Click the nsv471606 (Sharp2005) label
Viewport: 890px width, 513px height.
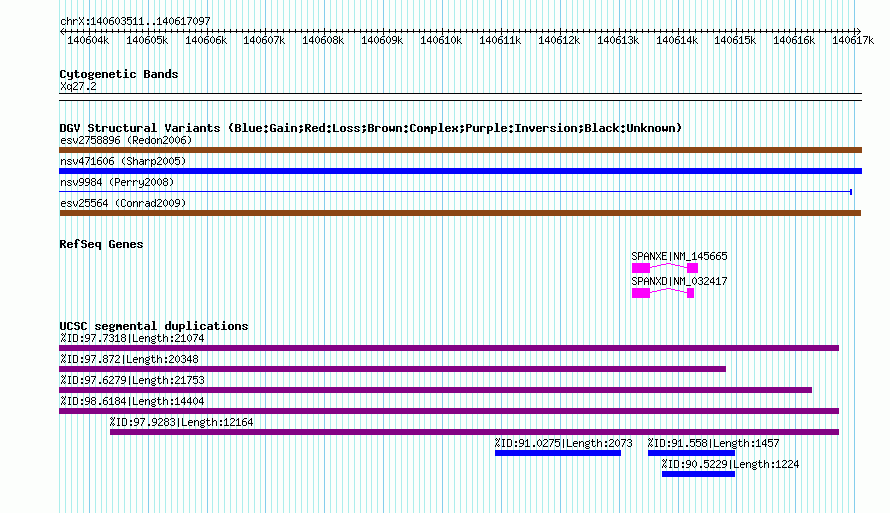[x=123, y=161]
